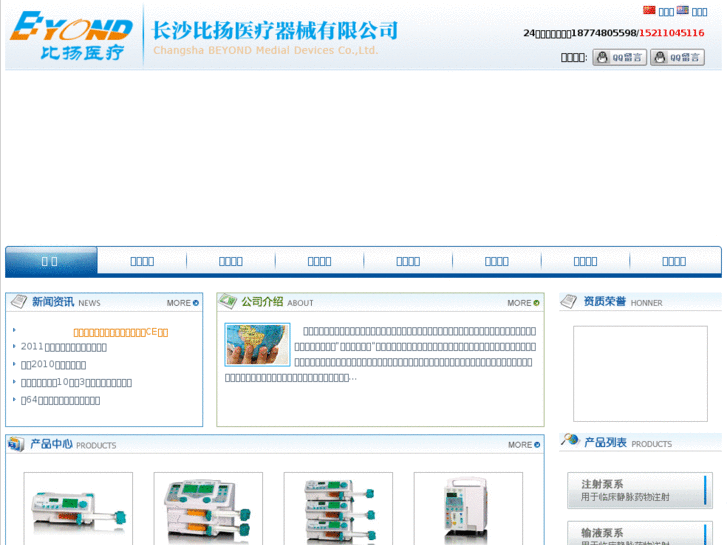727x545 pixels.
Task: Open MORE in the product center panel
Action: (x=524, y=445)
